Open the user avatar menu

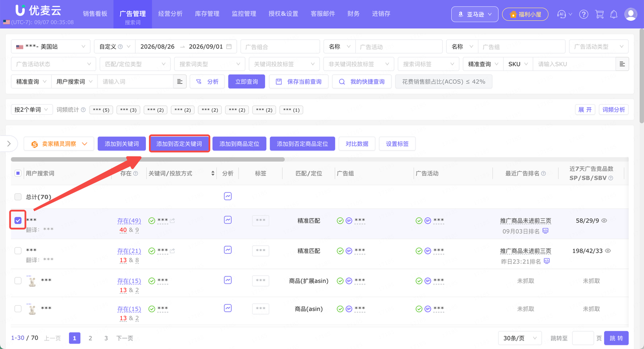(630, 14)
